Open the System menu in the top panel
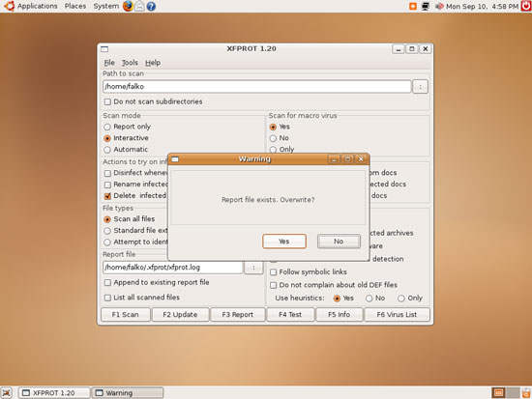532x399 pixels. [x=105, y=6]
